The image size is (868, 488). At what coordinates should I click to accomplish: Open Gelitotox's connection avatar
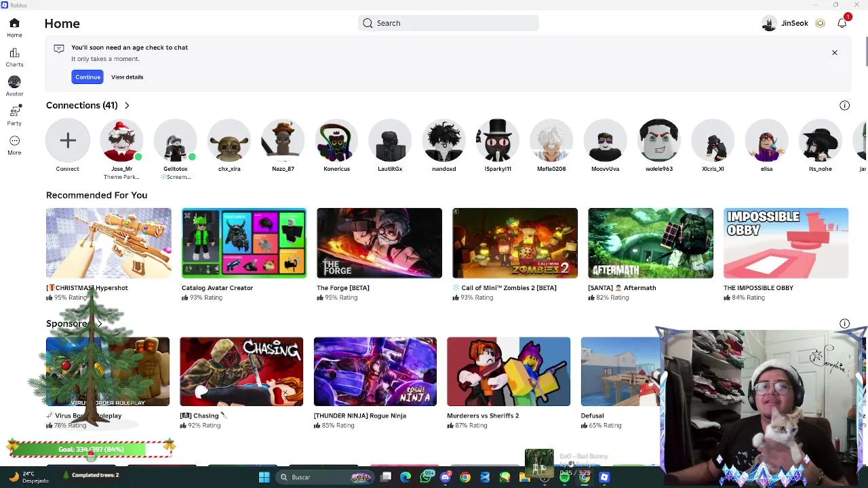pos(175,140)
